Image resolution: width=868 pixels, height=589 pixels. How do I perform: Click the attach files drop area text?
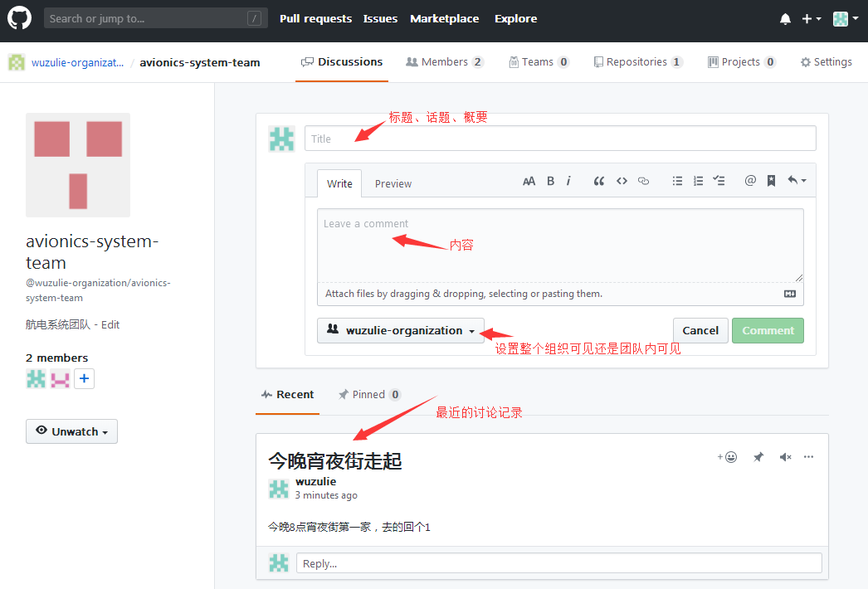tap(464, 294)
